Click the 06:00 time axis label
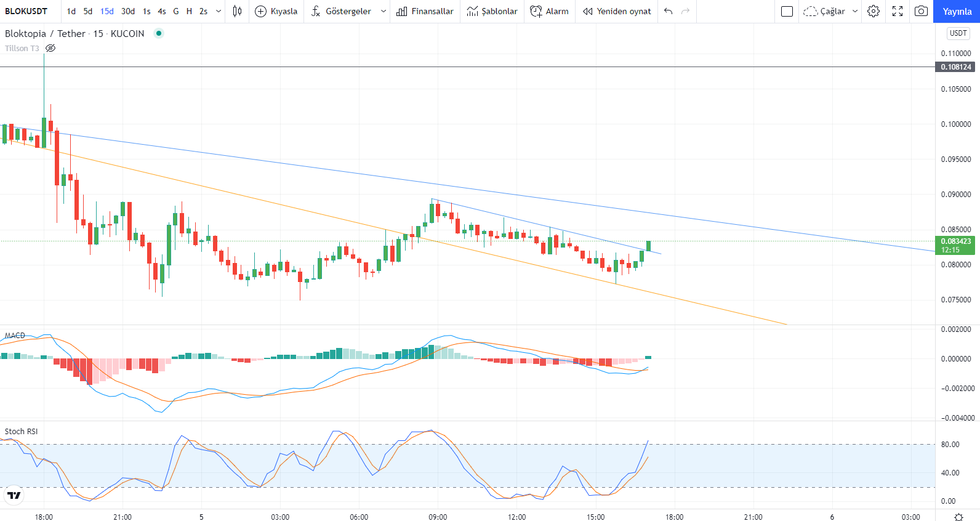This screenshot has height=521, width=980. click(359, 517)
